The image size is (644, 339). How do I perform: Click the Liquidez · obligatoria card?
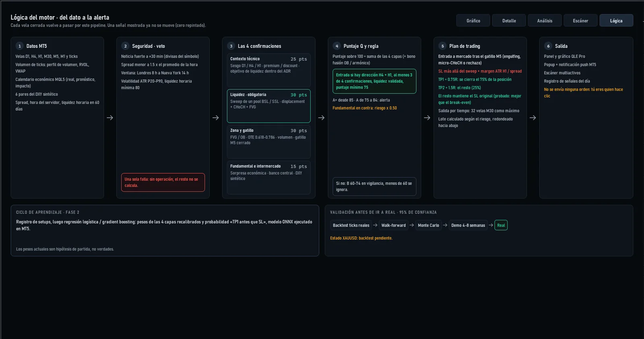click(x=268, y=106)
